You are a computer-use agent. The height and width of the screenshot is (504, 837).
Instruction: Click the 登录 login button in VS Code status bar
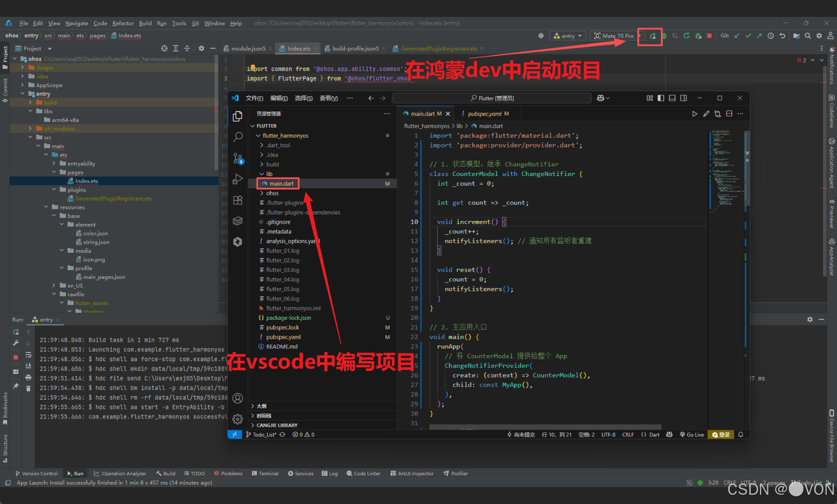[x=721, y=434]
